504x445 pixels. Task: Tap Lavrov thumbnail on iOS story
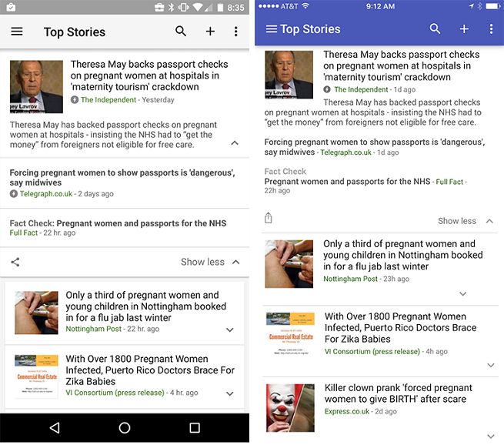[x=289, y=75]
